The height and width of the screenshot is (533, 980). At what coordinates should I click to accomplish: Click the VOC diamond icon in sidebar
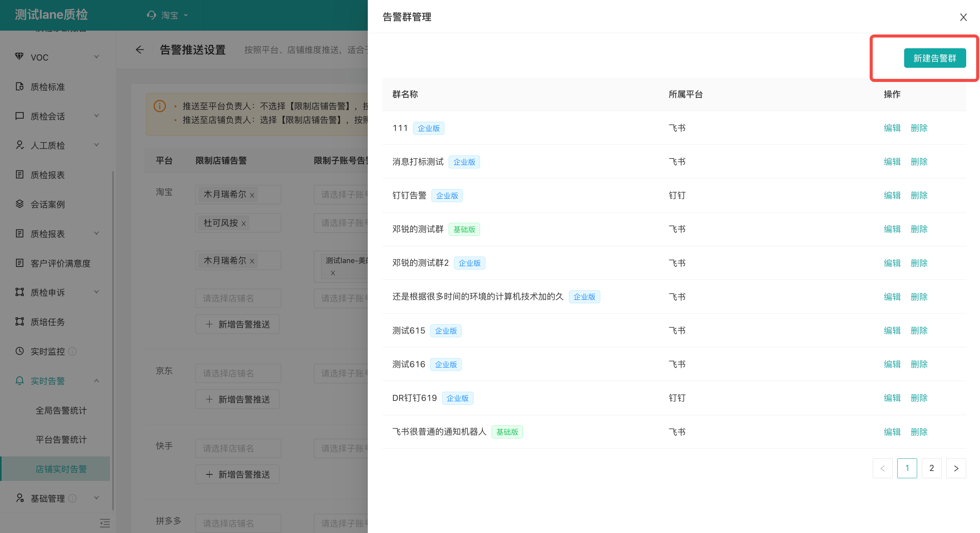[19, 57]
